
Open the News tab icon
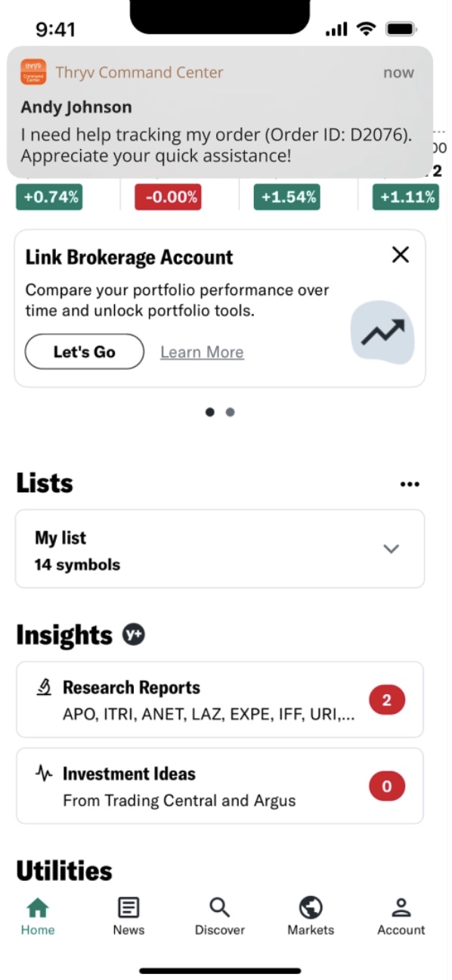pos(128,907)
